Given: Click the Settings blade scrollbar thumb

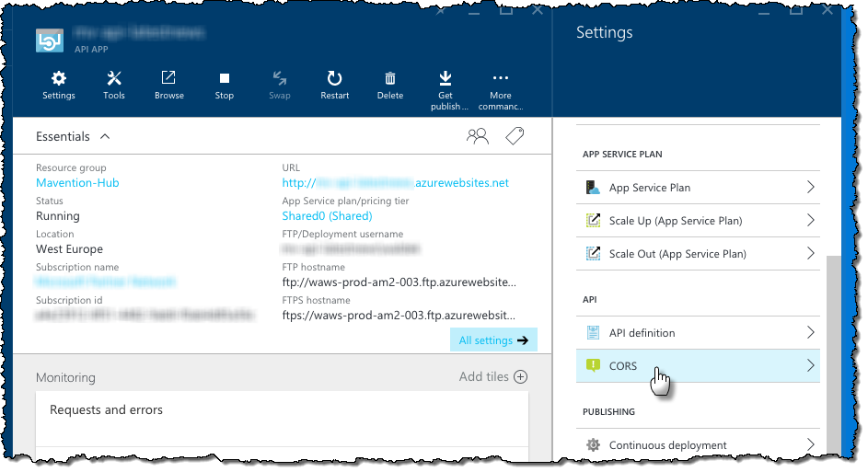Looking at the screenshot, I should pyautogui.click(x=833, y=357).
